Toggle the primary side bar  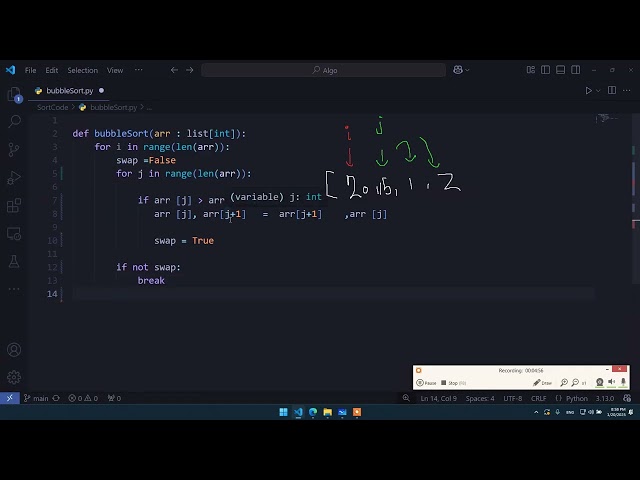[545, 70]
